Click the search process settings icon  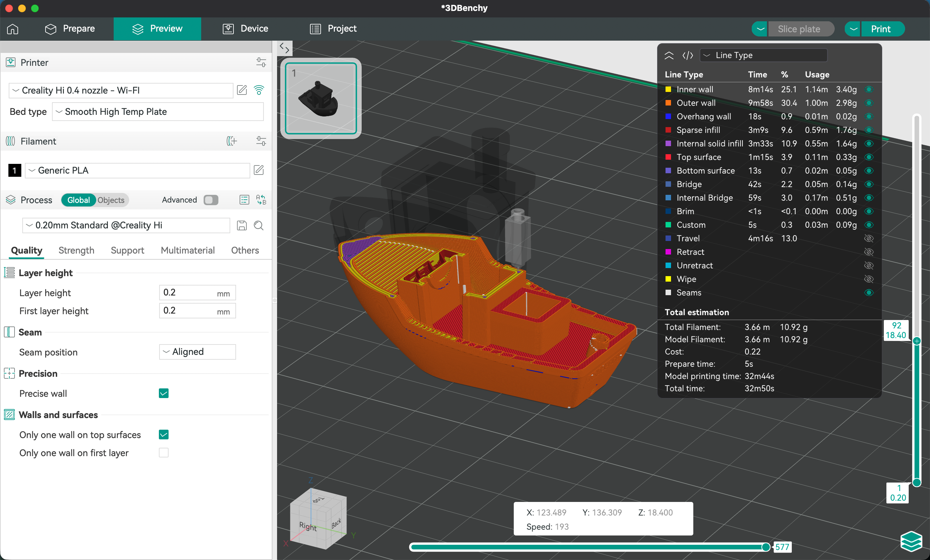[259, 225]
